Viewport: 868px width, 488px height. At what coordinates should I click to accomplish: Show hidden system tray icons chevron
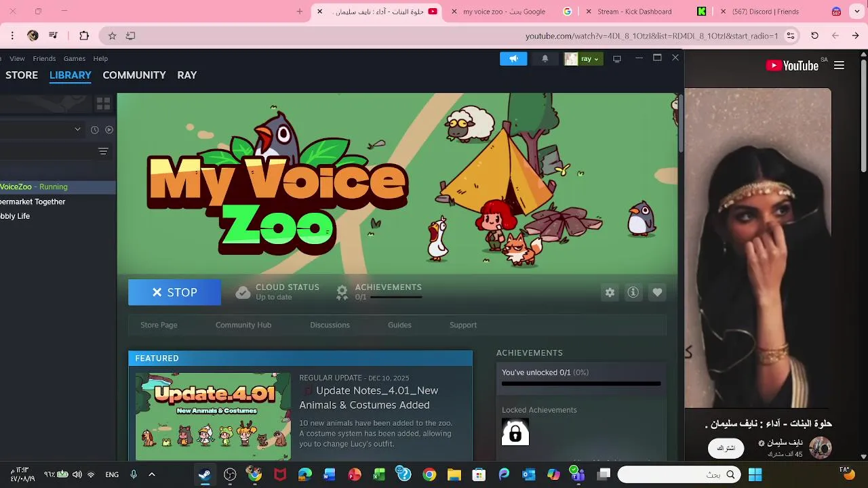pos(152,474)
